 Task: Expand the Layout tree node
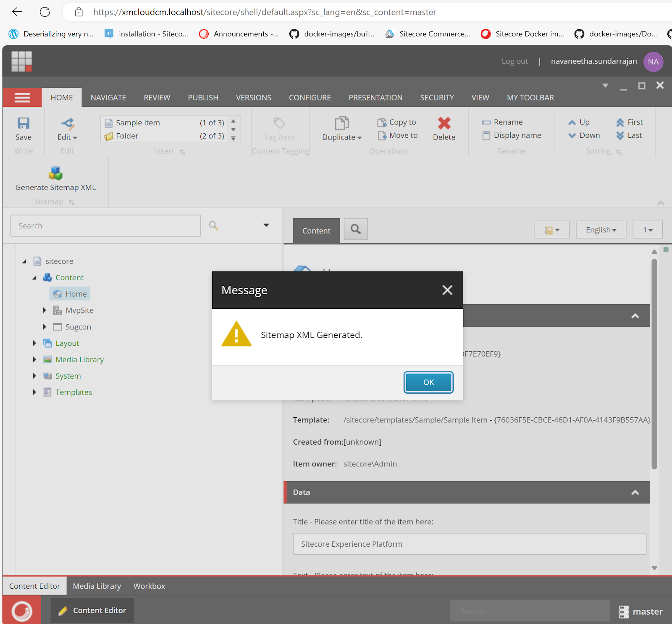tap(34, 343)
